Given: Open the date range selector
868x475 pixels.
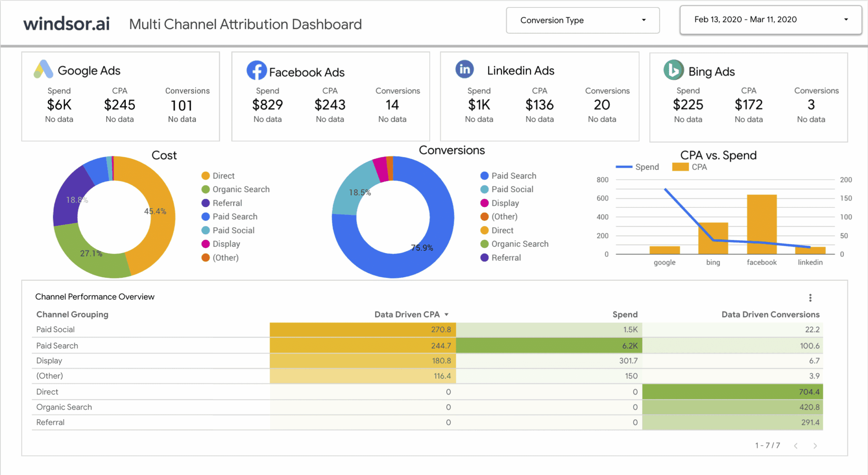Looking at the screenshot, I should tap(770, 20).
